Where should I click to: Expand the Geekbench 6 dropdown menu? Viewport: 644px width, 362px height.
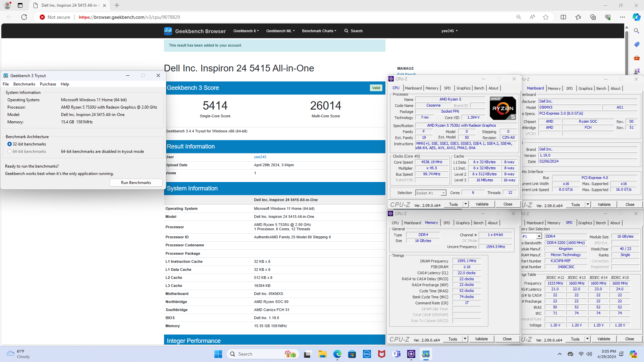pos(246,31)
